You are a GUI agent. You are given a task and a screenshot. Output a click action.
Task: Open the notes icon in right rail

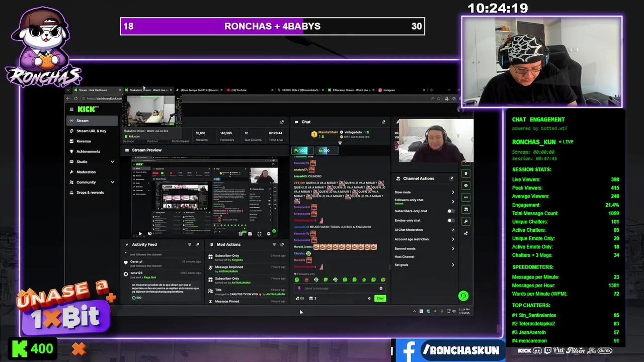466,173
